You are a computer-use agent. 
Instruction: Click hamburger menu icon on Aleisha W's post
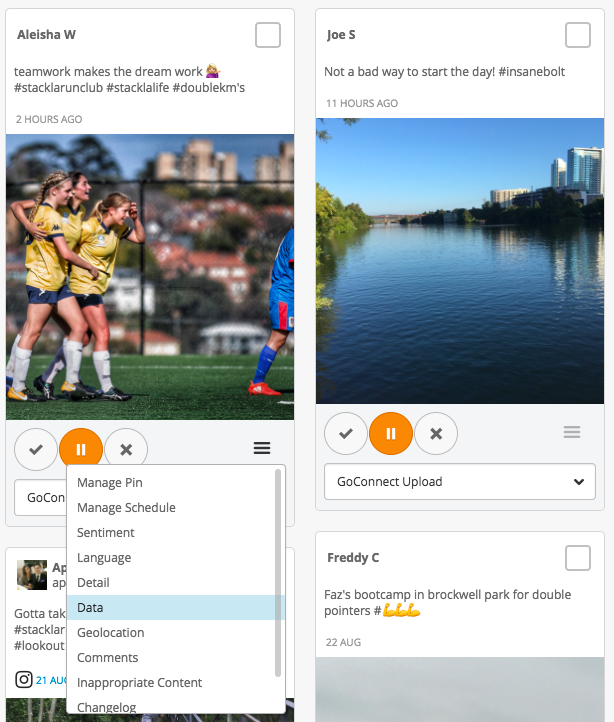(262, 449)
